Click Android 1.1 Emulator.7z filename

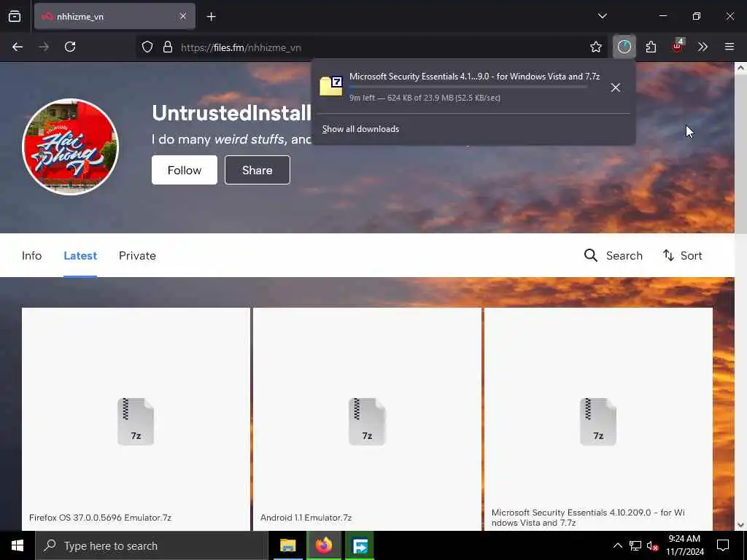[306, 518]
